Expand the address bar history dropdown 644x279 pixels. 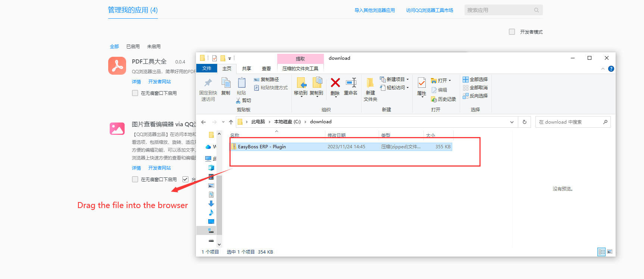coord(512,122)
